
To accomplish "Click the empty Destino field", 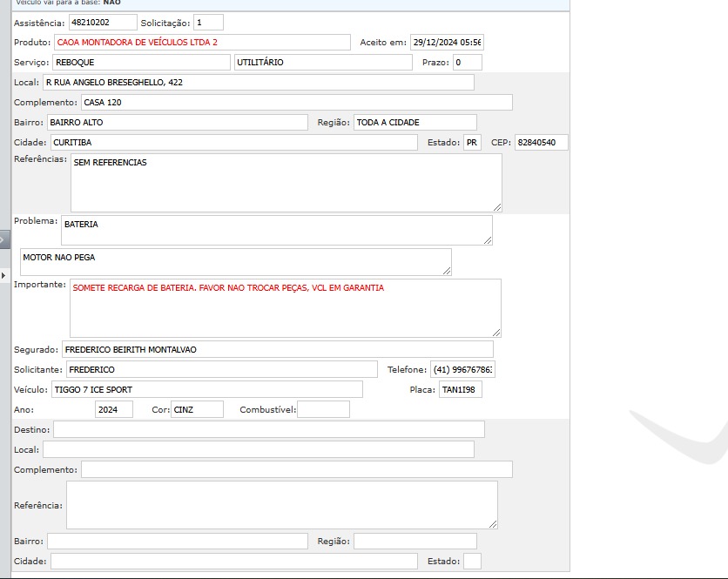I will tap(269, 429).
